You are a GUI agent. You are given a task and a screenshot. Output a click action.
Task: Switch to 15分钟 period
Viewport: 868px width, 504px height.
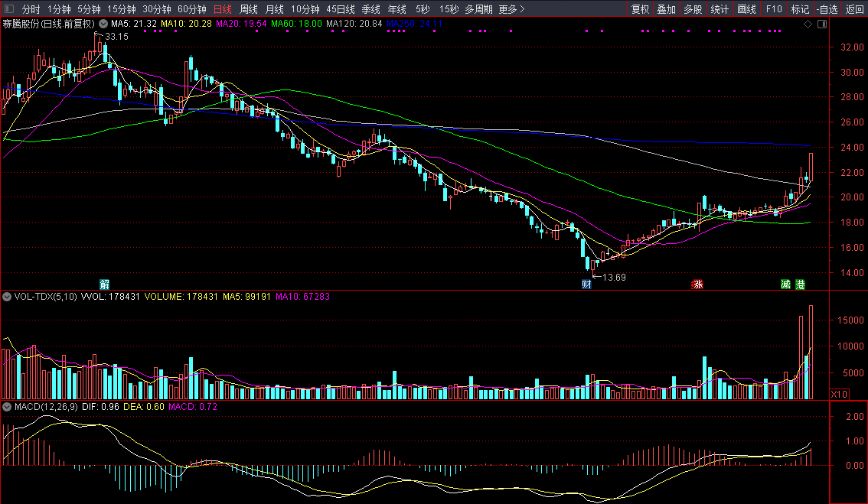(x=121, y=9)
